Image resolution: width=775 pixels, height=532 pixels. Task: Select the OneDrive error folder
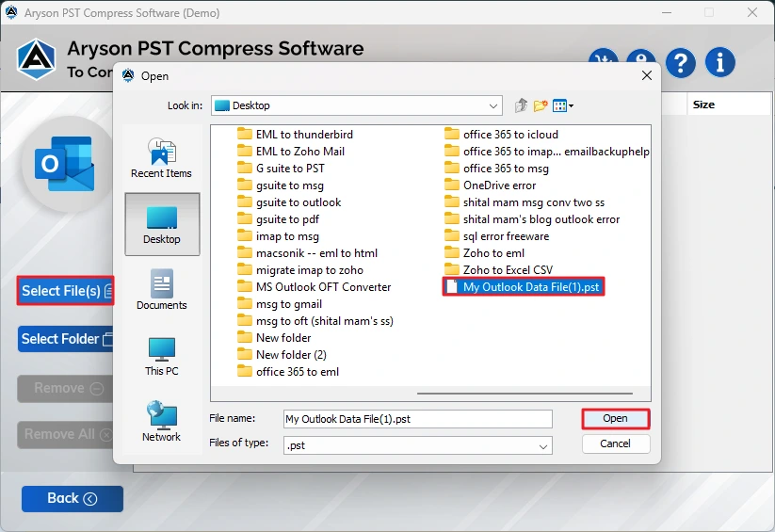point(491,185)
